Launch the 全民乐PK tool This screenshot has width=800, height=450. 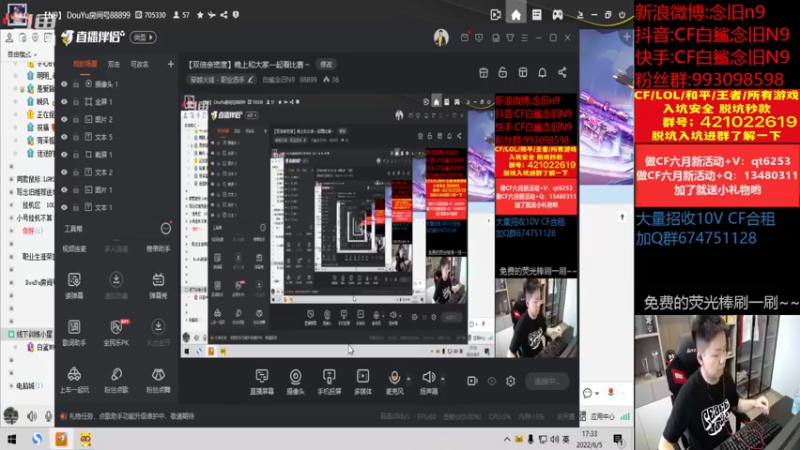116,332
